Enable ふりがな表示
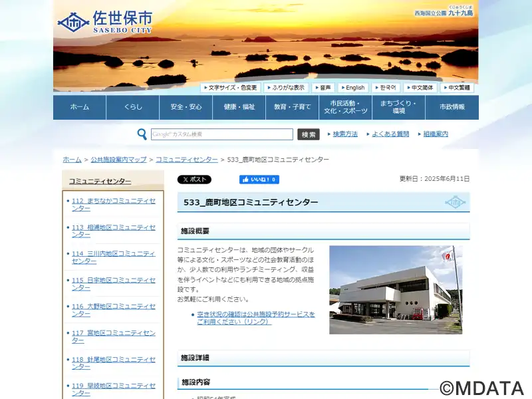 pos(286,88)
